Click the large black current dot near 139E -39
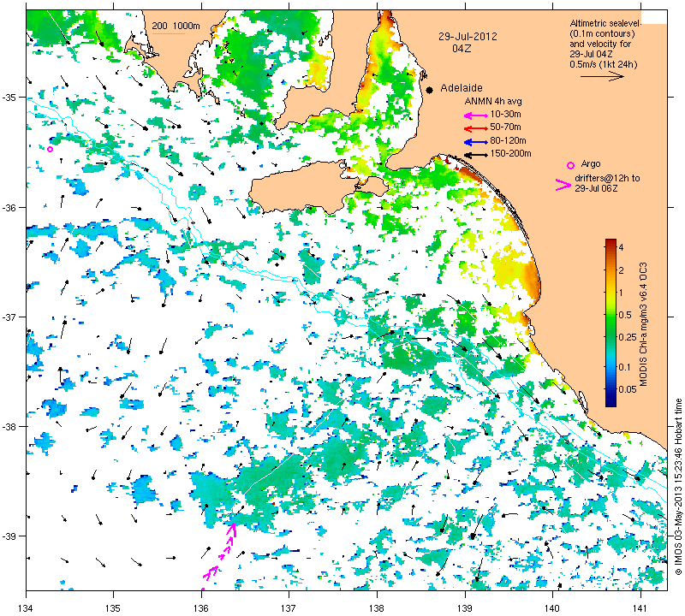 click(473, 536)
